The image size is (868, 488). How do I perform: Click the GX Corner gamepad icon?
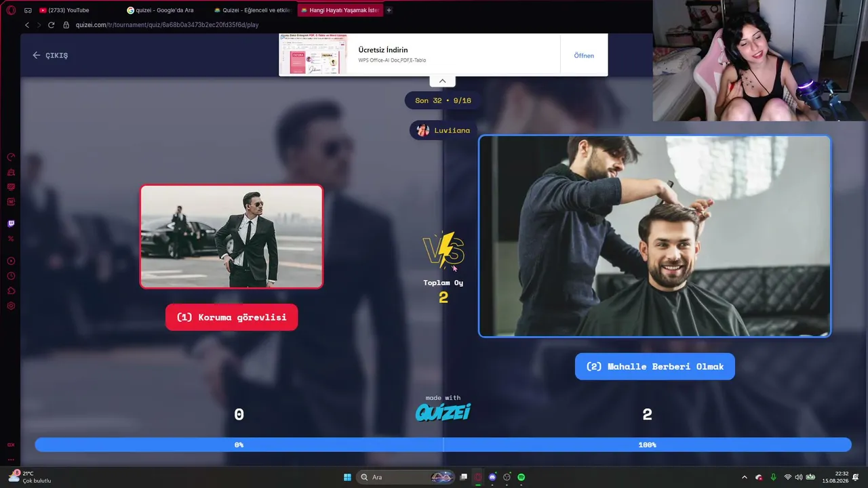28,10
